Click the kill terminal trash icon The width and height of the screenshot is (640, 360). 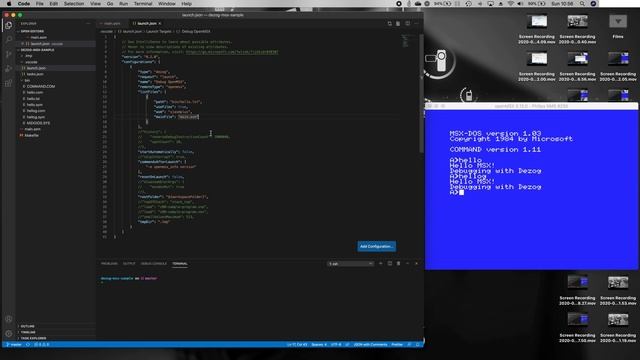point(398,264)
